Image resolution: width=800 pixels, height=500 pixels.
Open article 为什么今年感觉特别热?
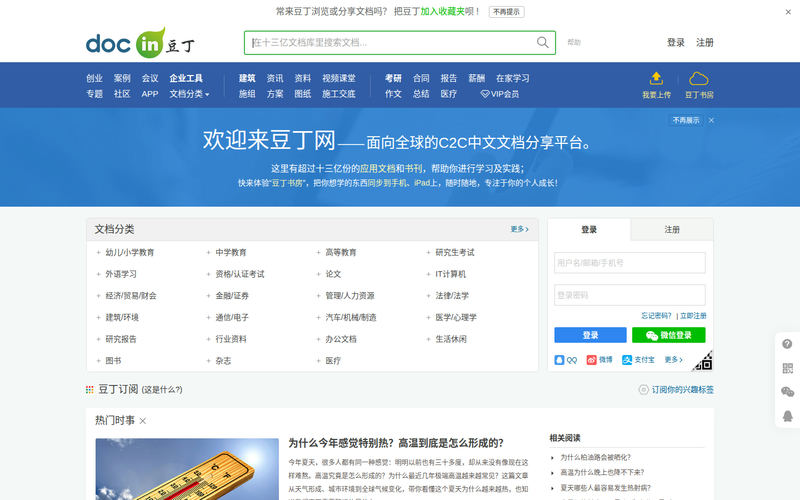coord(396,443)
